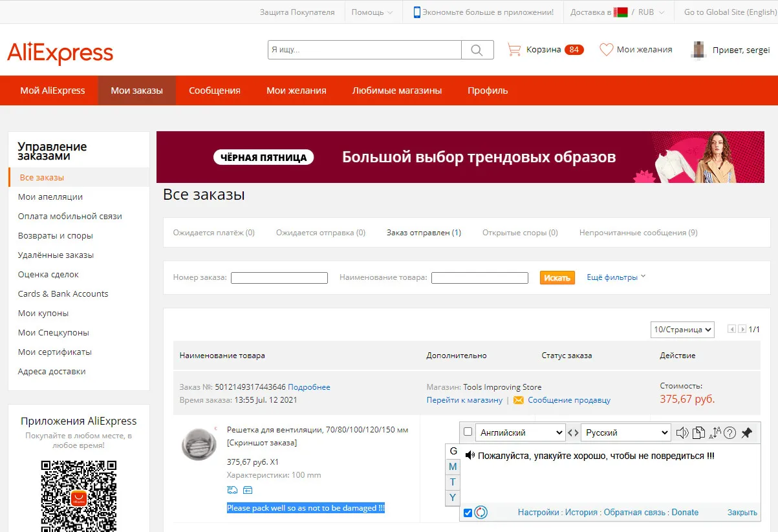
Task: Tick the checkbox left of Английский dropdown
Action: pyautogui.click(x=468, y=432)
